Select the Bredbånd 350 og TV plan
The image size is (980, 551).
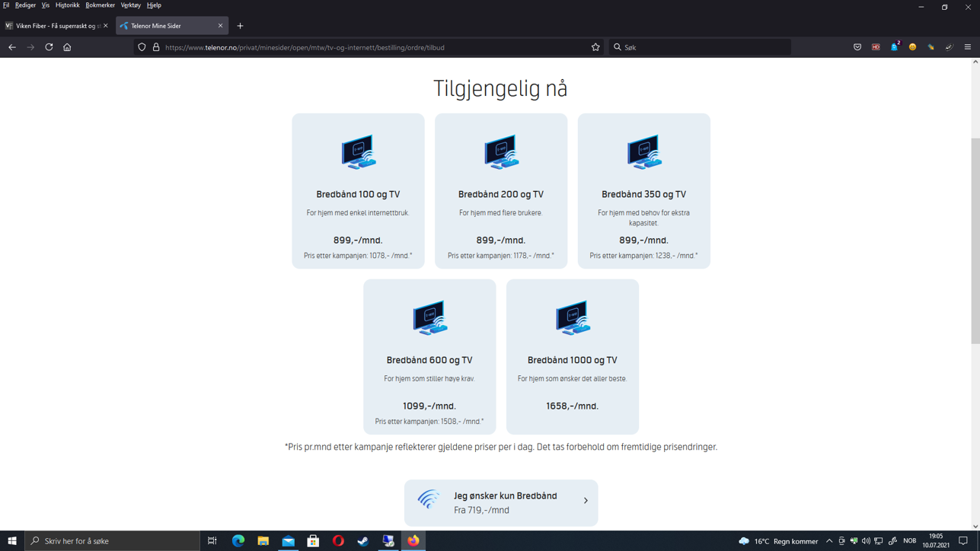[x=644, y=191]
